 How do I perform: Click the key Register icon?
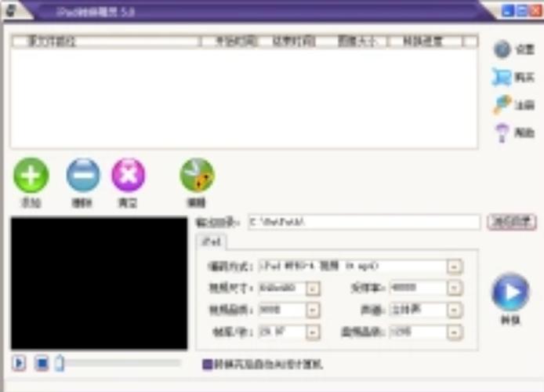502,104
